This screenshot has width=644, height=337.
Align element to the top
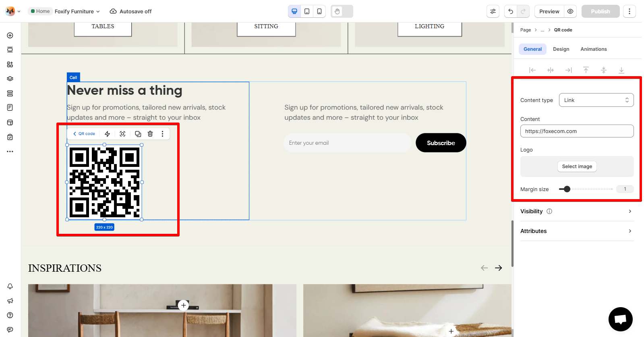click(x=586, y=70)
